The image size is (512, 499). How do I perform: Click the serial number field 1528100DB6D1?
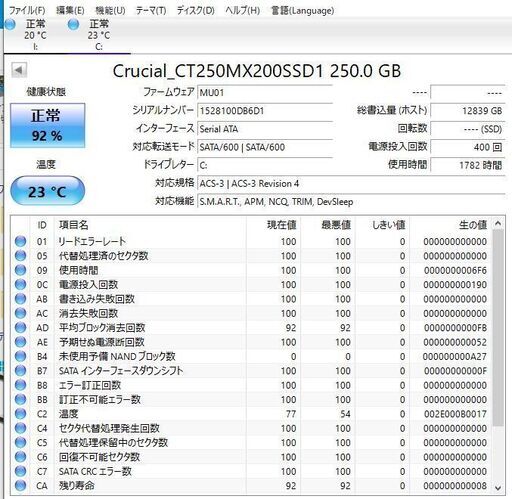click(265, 111)
